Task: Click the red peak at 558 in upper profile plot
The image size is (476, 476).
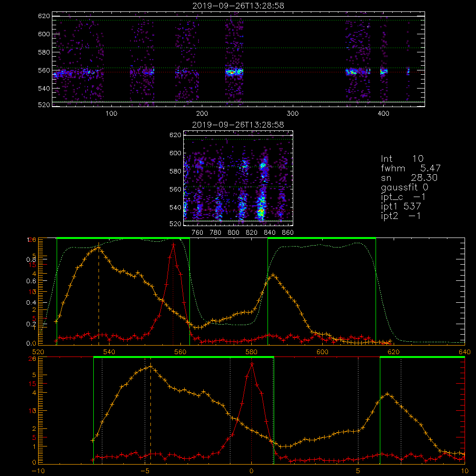Action: (173, 244)
